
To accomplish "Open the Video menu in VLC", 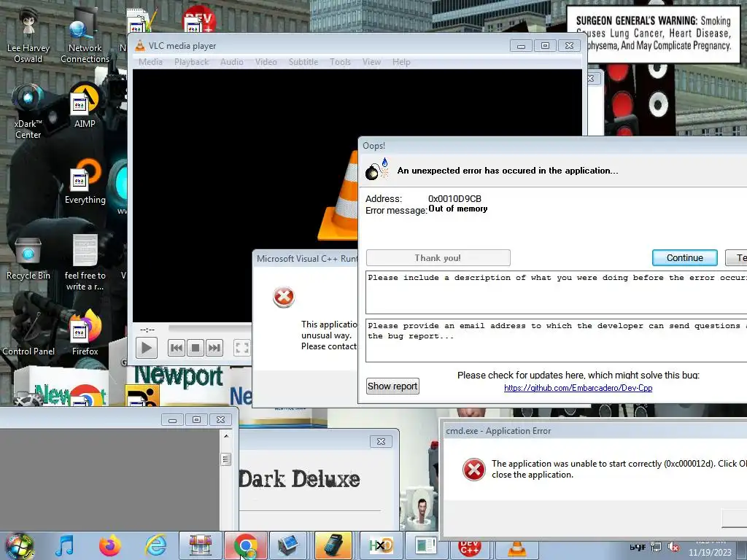I will [266, 62].
